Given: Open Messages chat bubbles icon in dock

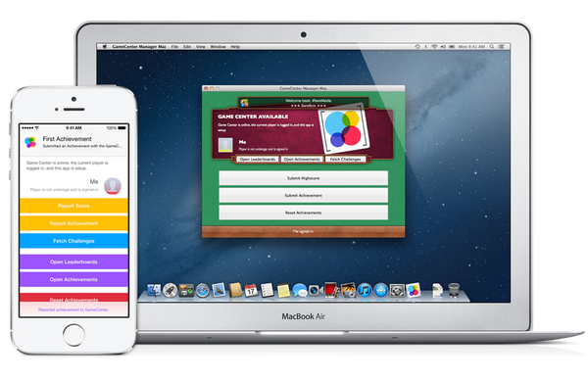Looking at the screenshot, I should (x=300, y=290).
